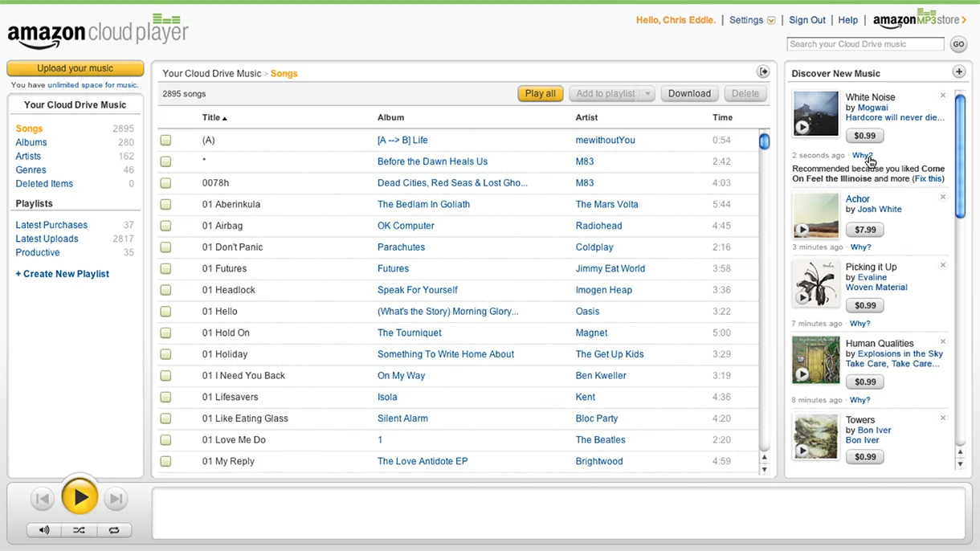
Task: Skip to the previous track
Action: point(43,499)
